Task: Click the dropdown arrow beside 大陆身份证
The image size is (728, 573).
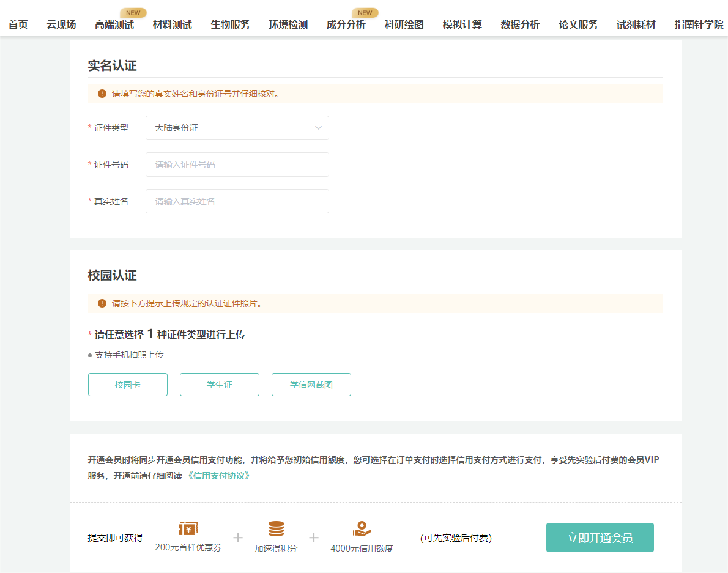Action: 318,127
